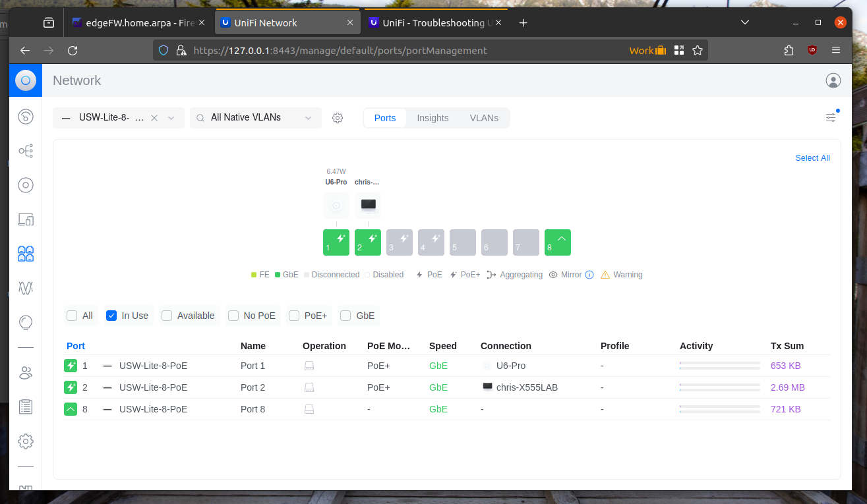867x504 pixels.
Task: Click the Operation icon in the Port 1 row
Action: click(309, 366)
